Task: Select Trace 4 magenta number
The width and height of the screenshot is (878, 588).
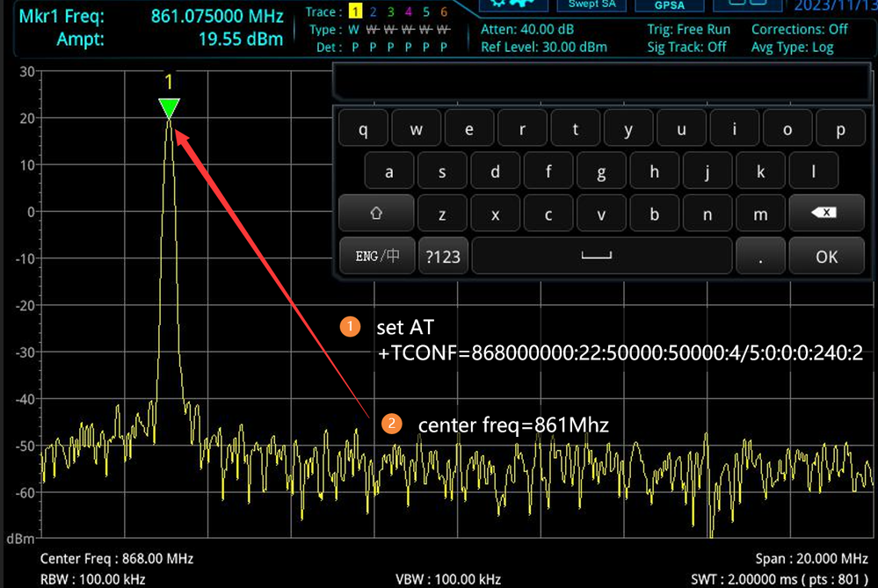Action: [408, 11]
